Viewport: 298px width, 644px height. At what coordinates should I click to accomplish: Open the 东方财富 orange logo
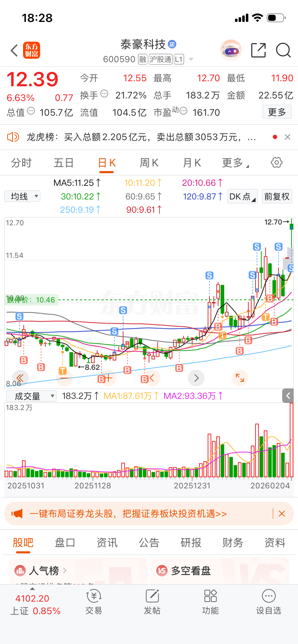pos(32,50)
